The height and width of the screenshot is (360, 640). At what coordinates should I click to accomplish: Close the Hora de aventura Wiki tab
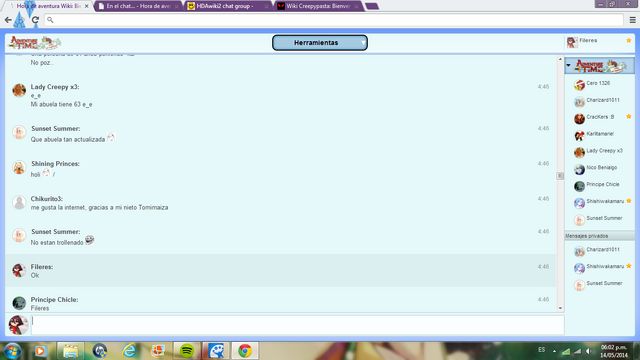click(87, 6)
